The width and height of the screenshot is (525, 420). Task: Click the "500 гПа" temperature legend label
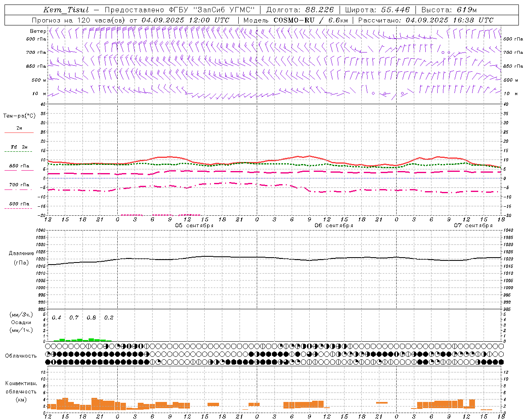19,204
